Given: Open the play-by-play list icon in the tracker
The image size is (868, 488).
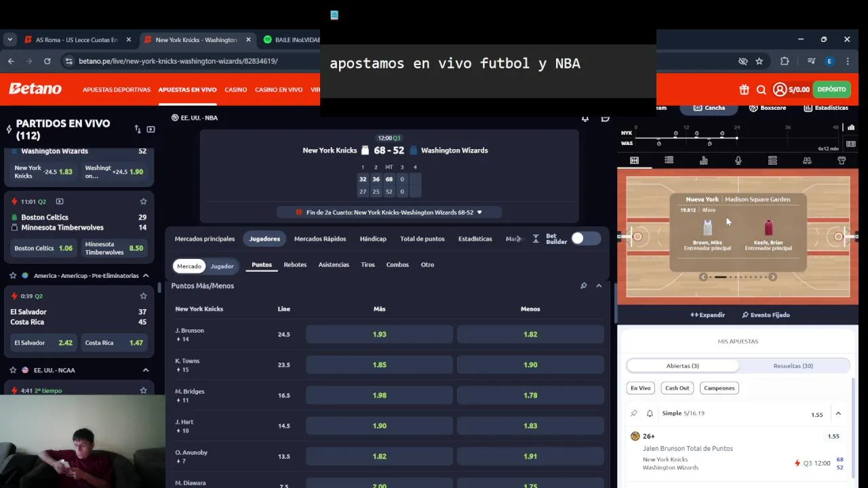Looking at the screenshot, I should (x=669, y=161).
